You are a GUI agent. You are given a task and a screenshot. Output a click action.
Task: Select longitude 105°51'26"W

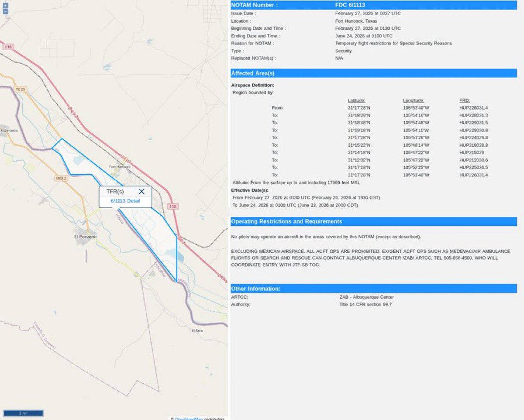click(416, 138)
